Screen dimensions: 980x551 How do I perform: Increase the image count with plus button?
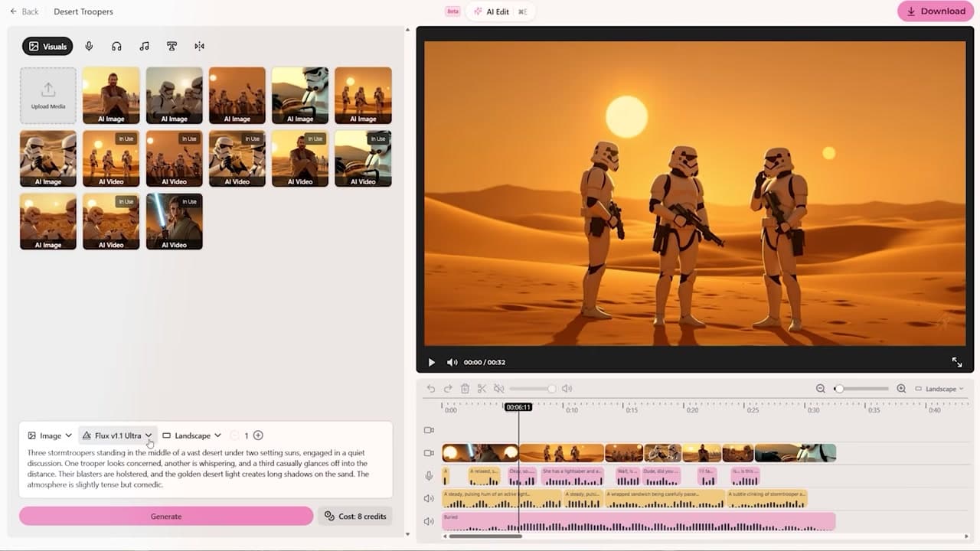pyautogui.click(x=258, y=435)
